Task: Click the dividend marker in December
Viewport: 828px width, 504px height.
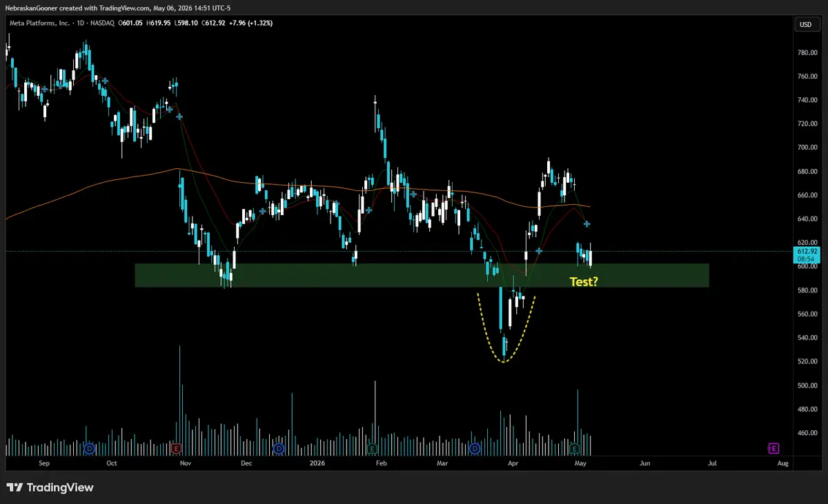Action: click(x=279, y=449)
